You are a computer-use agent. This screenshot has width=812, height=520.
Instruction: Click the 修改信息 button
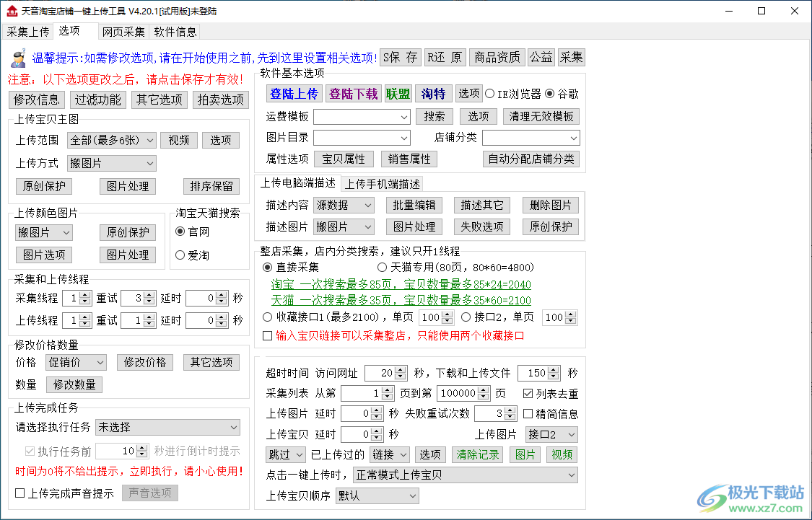36,100
